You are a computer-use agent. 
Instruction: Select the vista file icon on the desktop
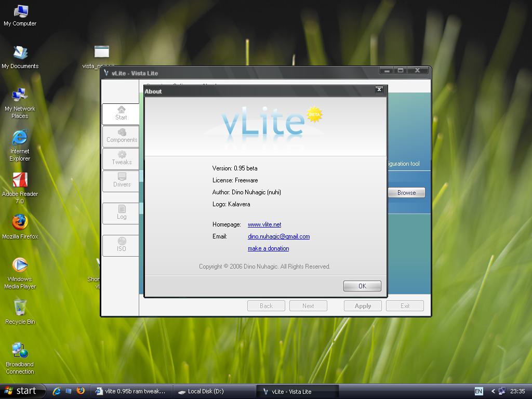pyautogui.click(x=101, y=52)
